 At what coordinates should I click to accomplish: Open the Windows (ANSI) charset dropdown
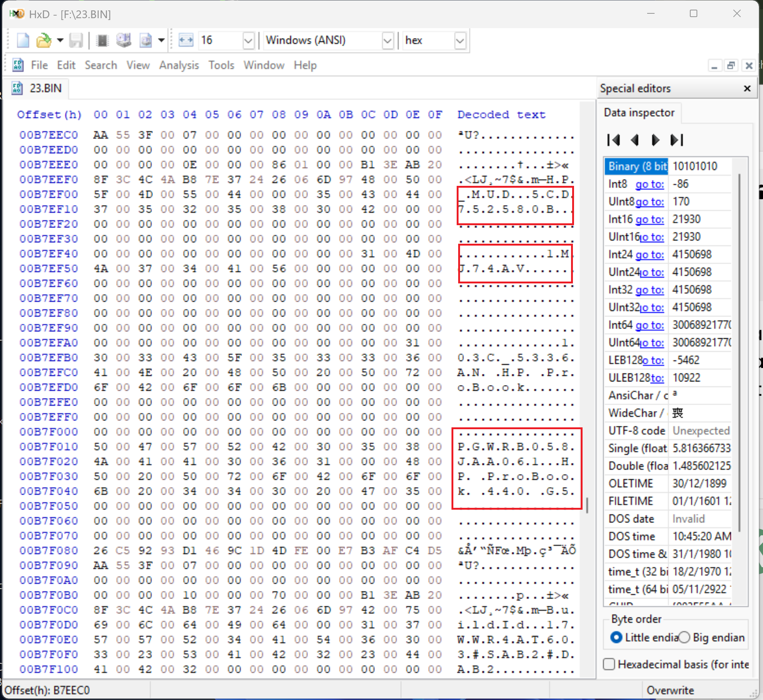pos(387,40)
